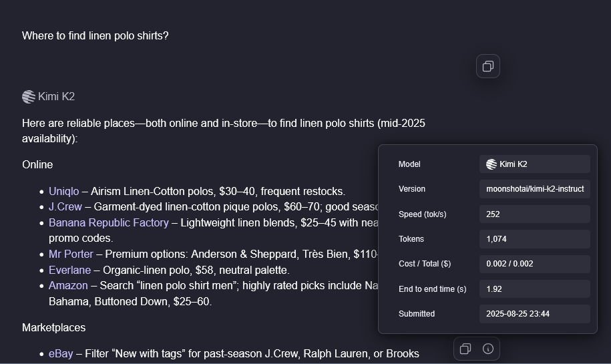Viewport: 611px width, 364px height.
Task: Click the Amazon link
Action: [x=68, y=285]
